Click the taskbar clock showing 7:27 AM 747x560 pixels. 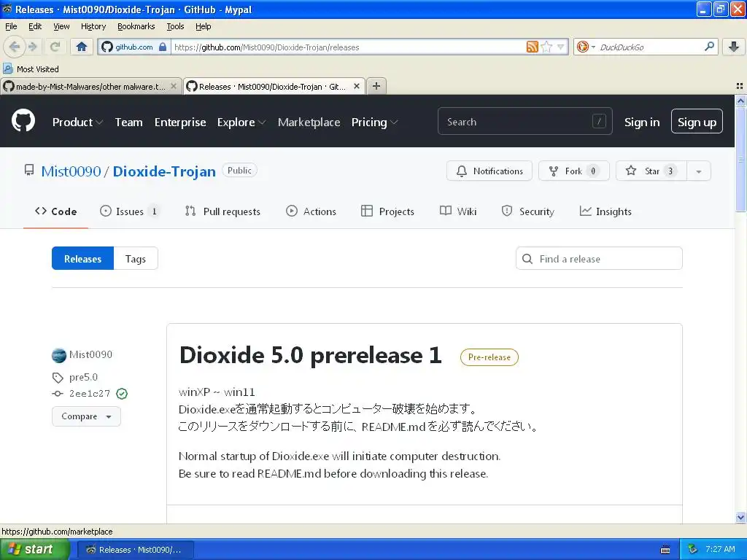pyautogui.click(x=720, y=549)
